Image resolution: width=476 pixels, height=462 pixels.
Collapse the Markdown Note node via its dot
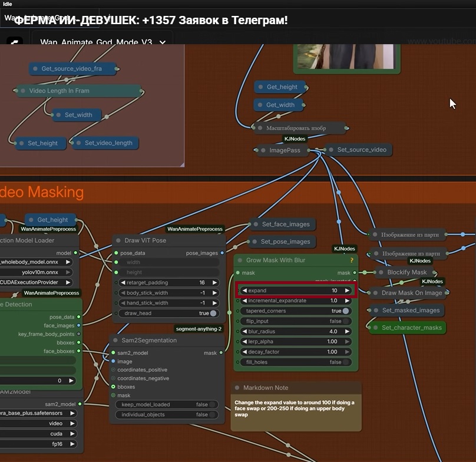[x=237, y=388]
